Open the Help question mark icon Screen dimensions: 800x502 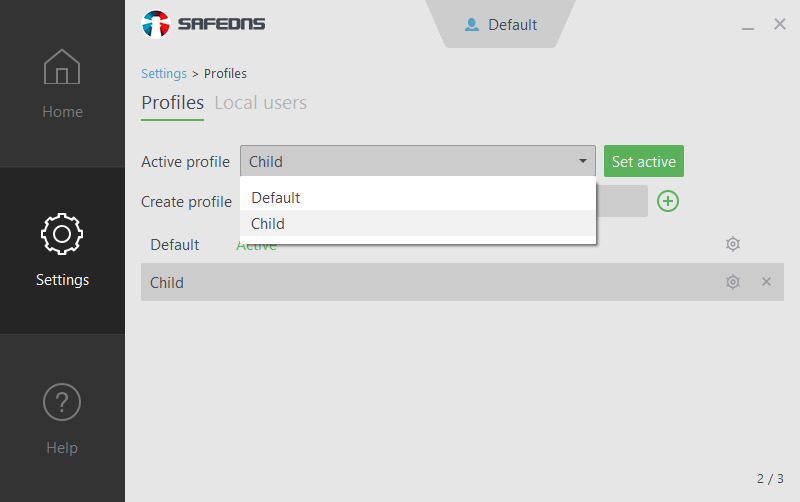(x=62, y=402)
